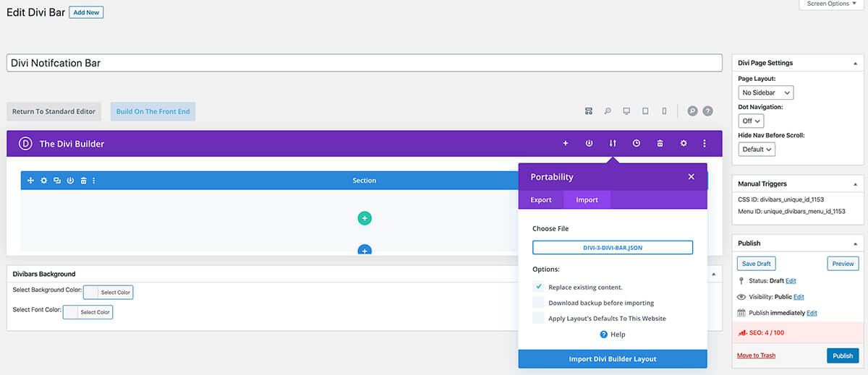Switch to the Export tab
Viewport: 868px width, 375px height.
(x=541, y=200)
